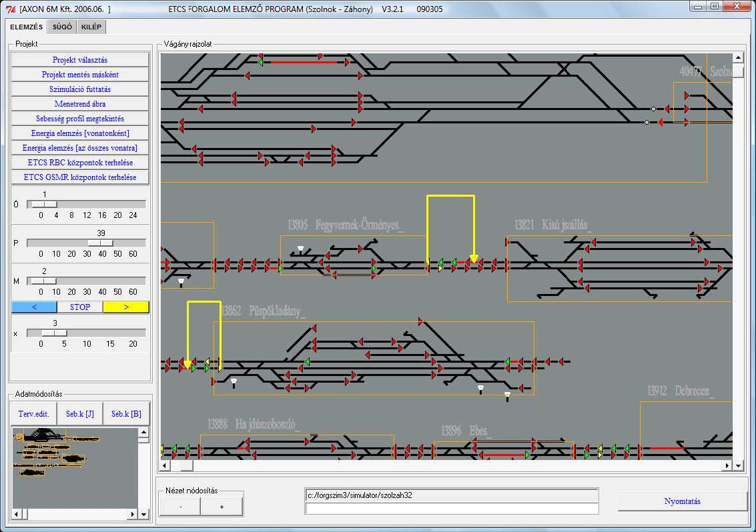Switch to the ELEMZÉS tab
756x532 pixels.
26,27
